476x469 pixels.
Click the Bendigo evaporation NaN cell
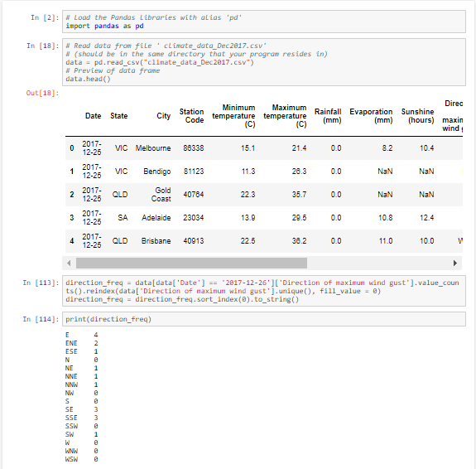(385, 172)
